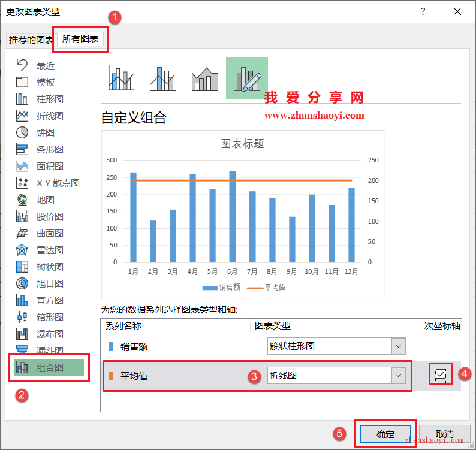This screenshot has height=450, width=476.
Task: Pick clustered column-line combo subtype icon
Action: 121,78
